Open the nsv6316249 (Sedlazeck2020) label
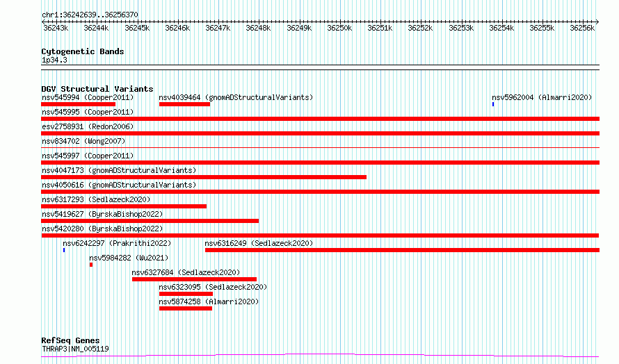 point(259,243)
